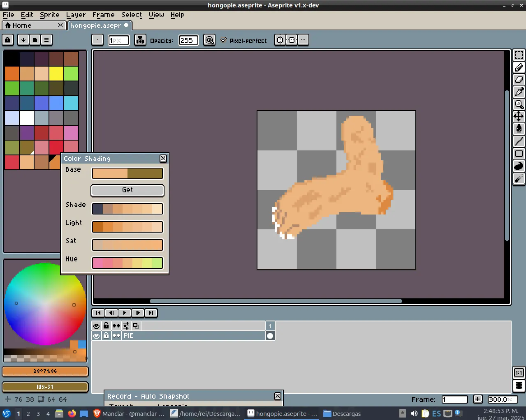526x420 pixels.
Task: Click the Get button in Color Shading
Action: (127, 190)
